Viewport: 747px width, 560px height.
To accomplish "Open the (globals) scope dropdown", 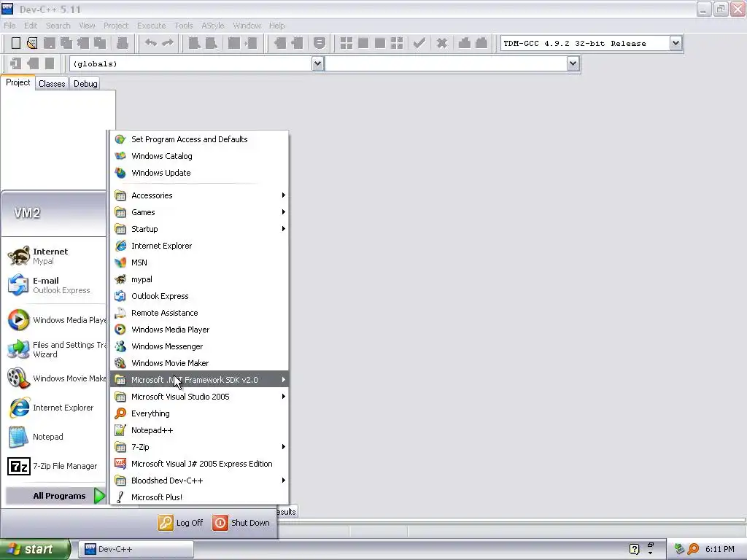I will click(318, 64).
